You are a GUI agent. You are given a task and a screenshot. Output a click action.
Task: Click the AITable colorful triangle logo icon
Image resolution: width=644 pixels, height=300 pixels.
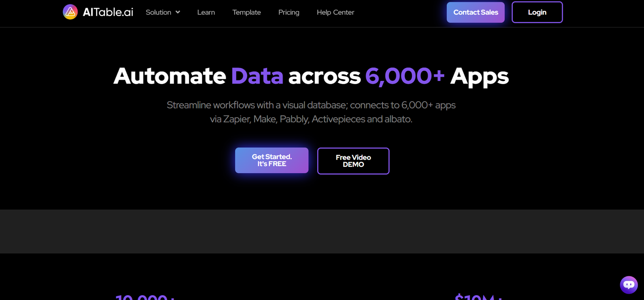(x=70, y=12)
